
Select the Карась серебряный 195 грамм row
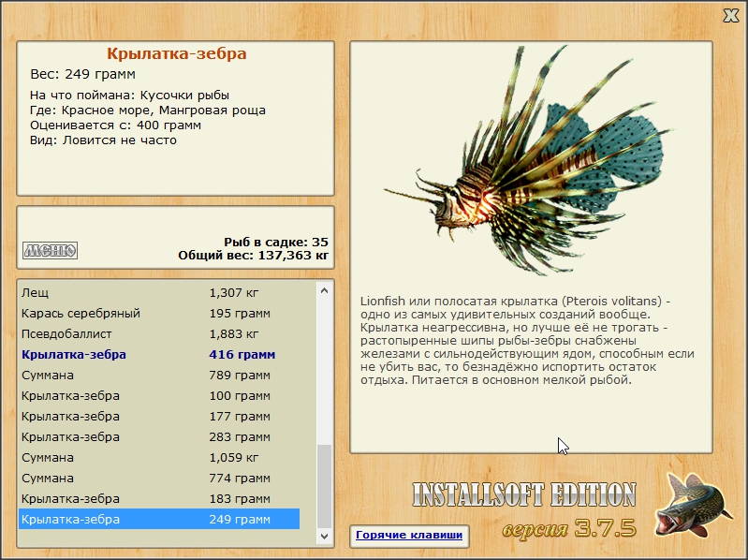pyautogui.click(x=159, y=314)
